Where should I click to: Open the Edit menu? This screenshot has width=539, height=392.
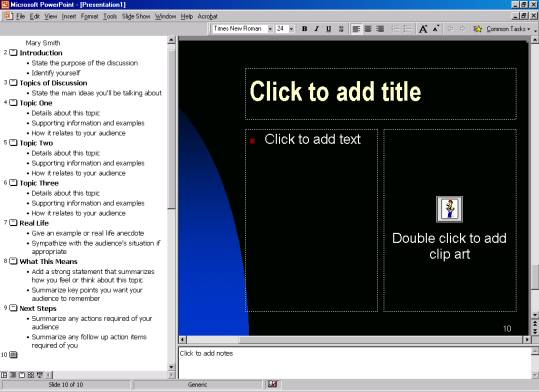34,16
